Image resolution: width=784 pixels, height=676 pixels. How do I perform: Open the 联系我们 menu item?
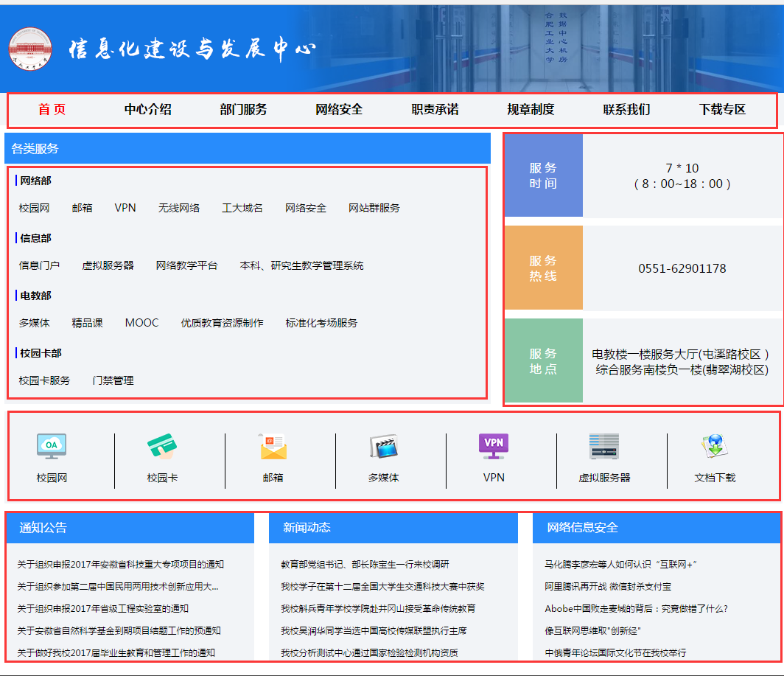(x=626, y=110)
